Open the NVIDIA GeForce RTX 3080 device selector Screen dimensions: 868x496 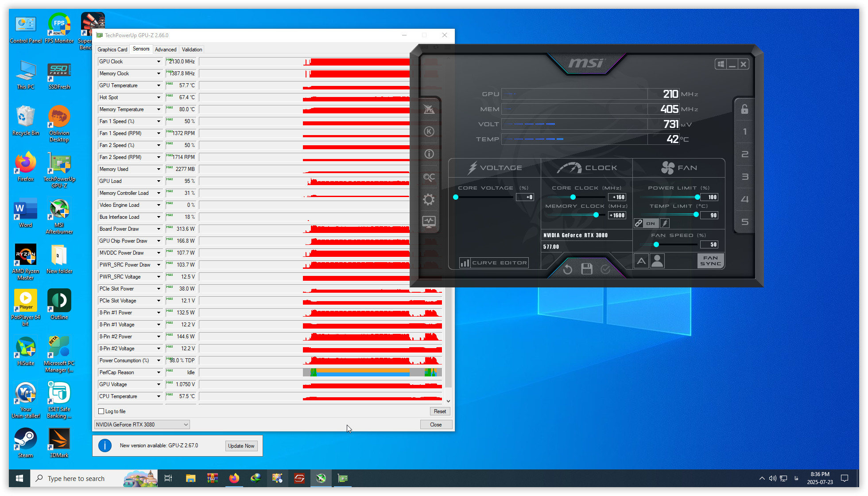(142, 425)
